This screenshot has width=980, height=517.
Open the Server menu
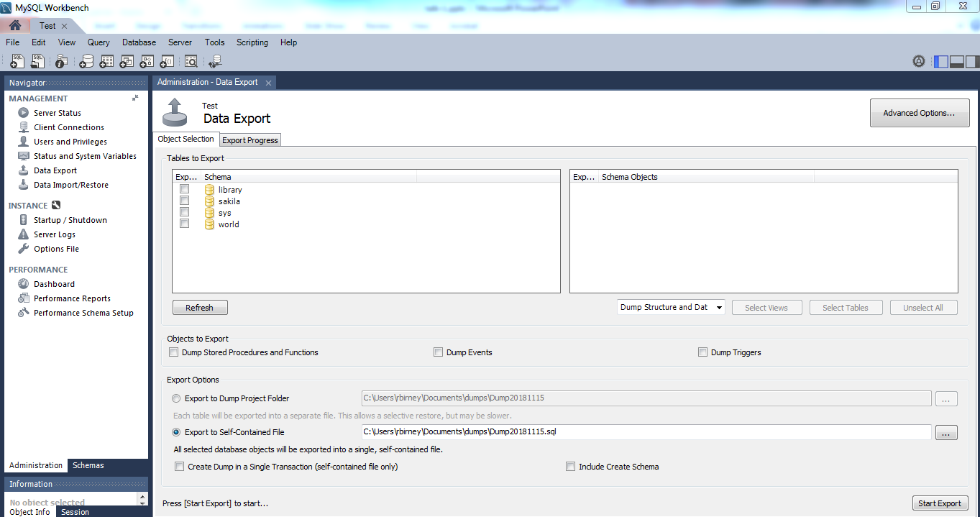(180, 42)
